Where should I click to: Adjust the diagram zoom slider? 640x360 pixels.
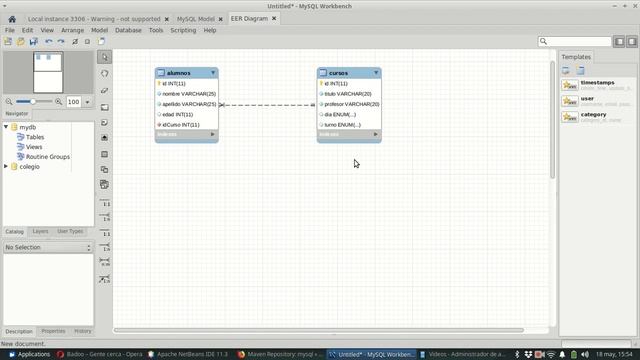(33, 102)
